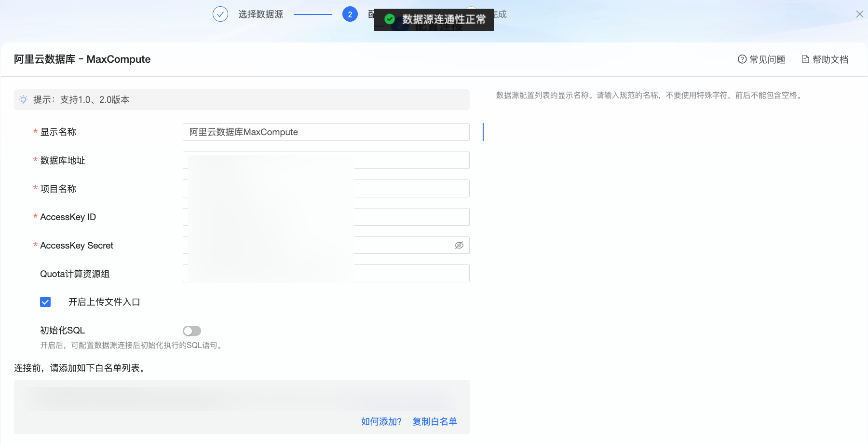Focus the AccessKey ID input field

(x=326, y=217)
